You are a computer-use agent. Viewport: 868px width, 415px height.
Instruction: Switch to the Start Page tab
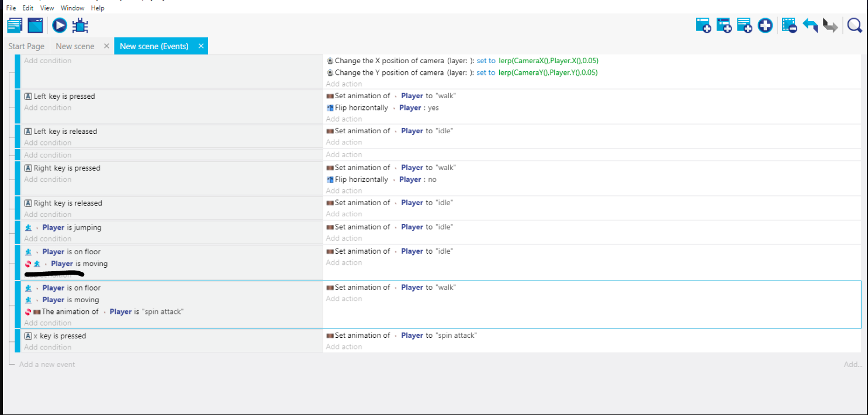[26, 46]
